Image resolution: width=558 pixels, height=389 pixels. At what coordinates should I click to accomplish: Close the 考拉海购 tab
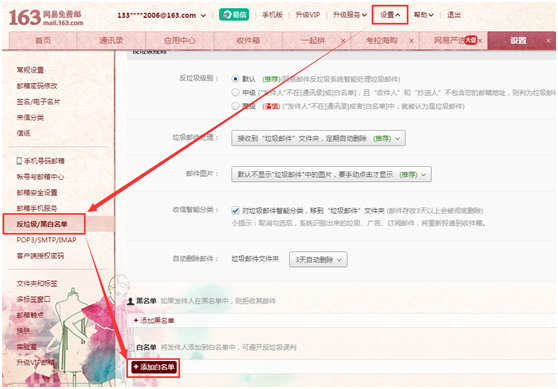(411, 41)
